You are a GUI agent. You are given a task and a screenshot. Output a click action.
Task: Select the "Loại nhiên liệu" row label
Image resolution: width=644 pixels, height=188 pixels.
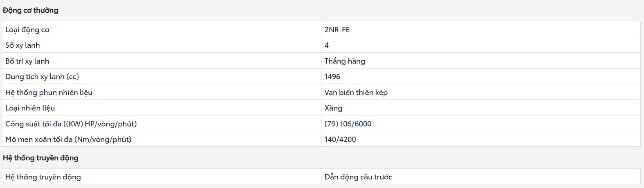point(30,108)
